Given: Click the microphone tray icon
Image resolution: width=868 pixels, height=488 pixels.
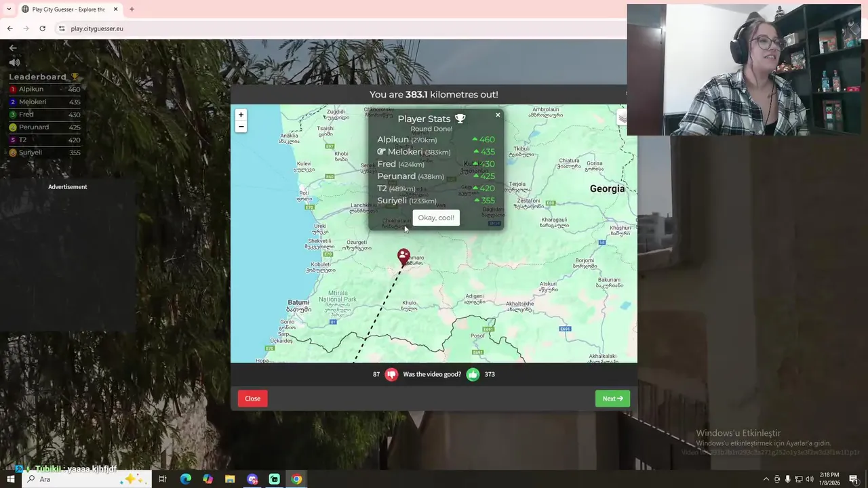Looking at the screenshot, I should (x=787, y=479).
